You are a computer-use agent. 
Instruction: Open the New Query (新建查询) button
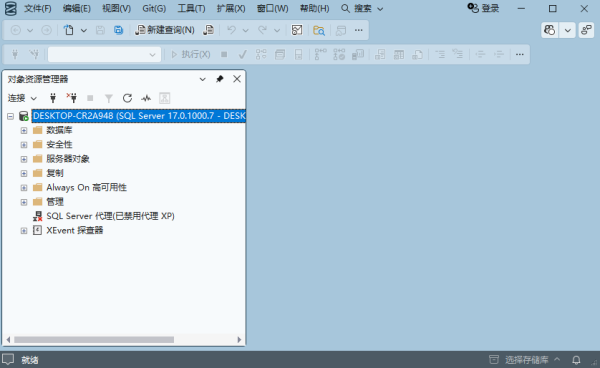click(x=165, y=30)
